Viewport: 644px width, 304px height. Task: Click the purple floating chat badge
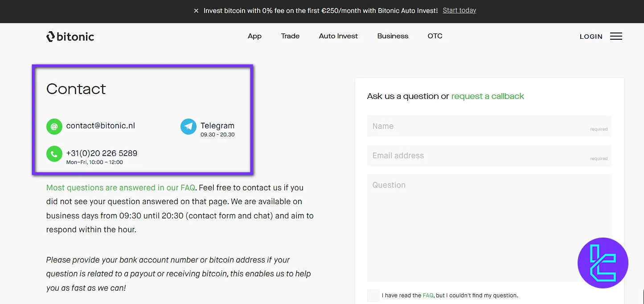pyautogui.click(x=603, y=263)
